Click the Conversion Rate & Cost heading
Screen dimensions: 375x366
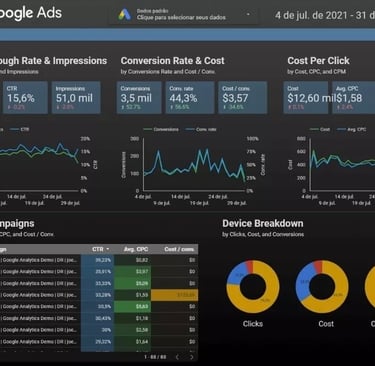[173, 61]
